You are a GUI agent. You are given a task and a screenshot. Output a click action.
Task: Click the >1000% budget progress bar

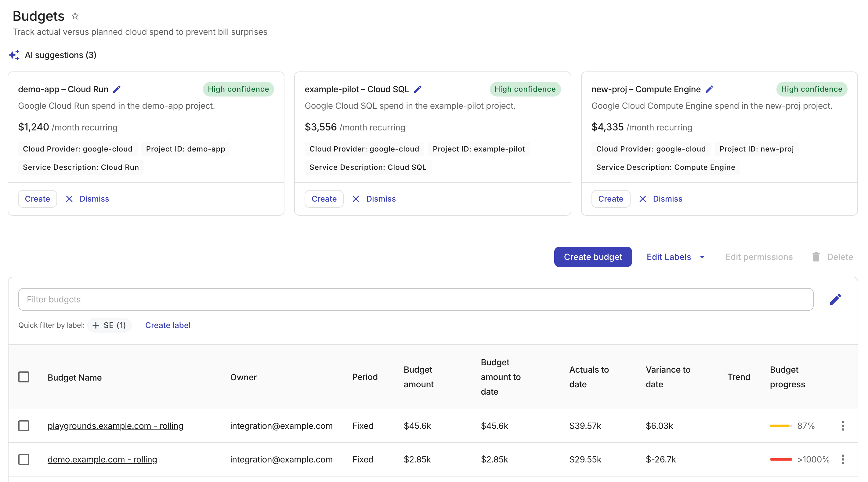[x=781, y=459]
